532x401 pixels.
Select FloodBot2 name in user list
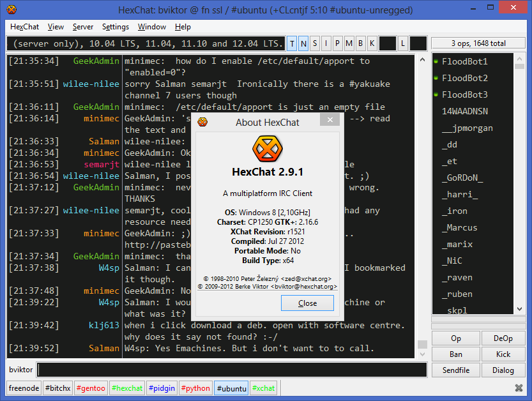click(x=465, y=78)
